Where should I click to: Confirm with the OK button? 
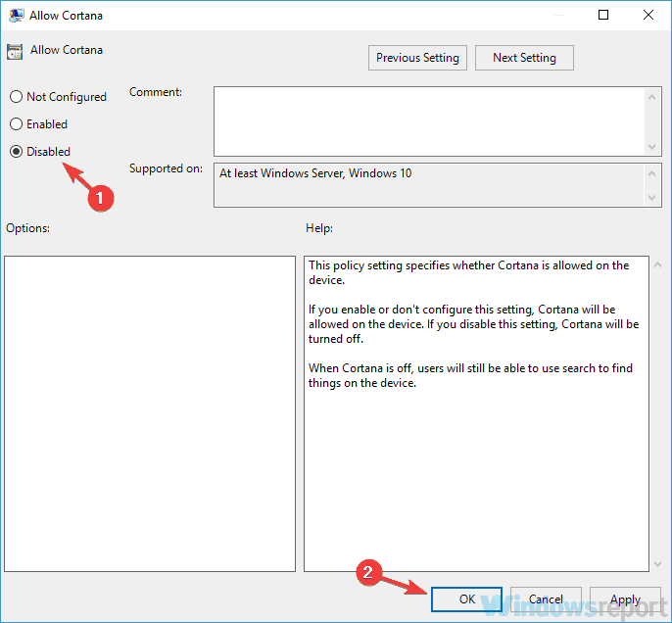tap(466, 599)
